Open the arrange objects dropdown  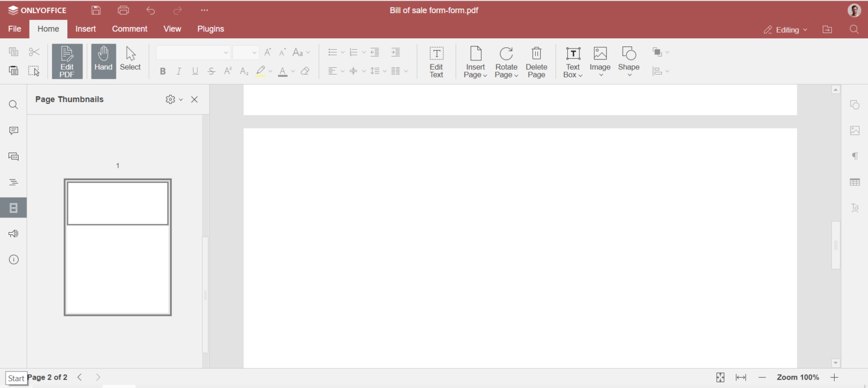(661, 53)
